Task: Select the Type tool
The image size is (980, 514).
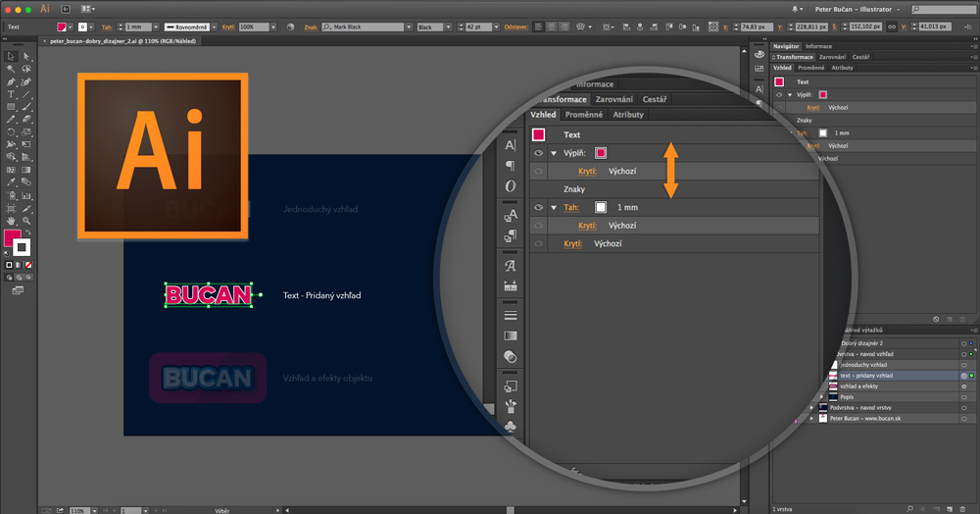Action: 11,94
